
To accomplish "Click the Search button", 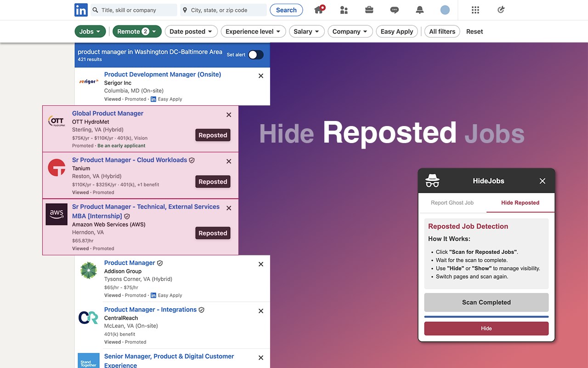I will (x=286, y=10).
